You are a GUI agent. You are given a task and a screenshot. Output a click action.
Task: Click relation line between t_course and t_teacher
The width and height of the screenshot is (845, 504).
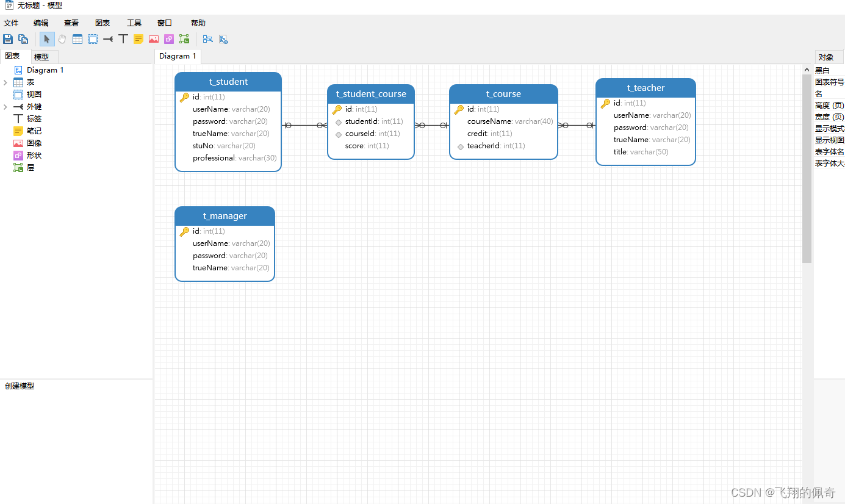[x=577, y=125]
